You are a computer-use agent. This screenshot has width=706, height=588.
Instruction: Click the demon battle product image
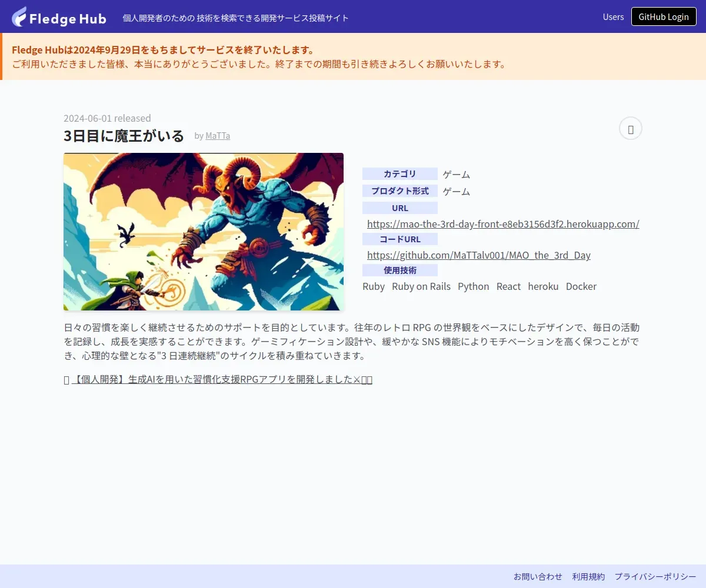pos(204,232)
